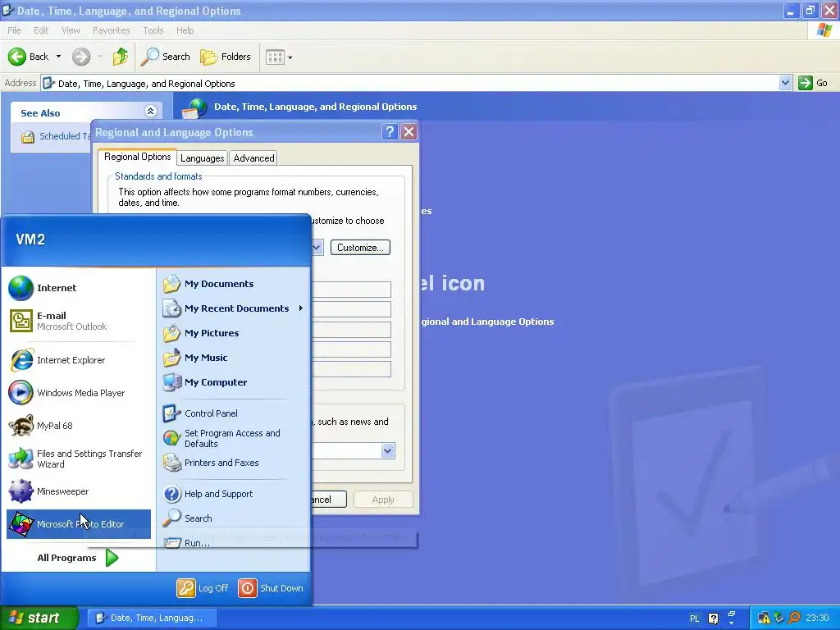Click the taskbar clock showing 23:30
Screen dimensions: 840x630
click(x=818, y=618)
